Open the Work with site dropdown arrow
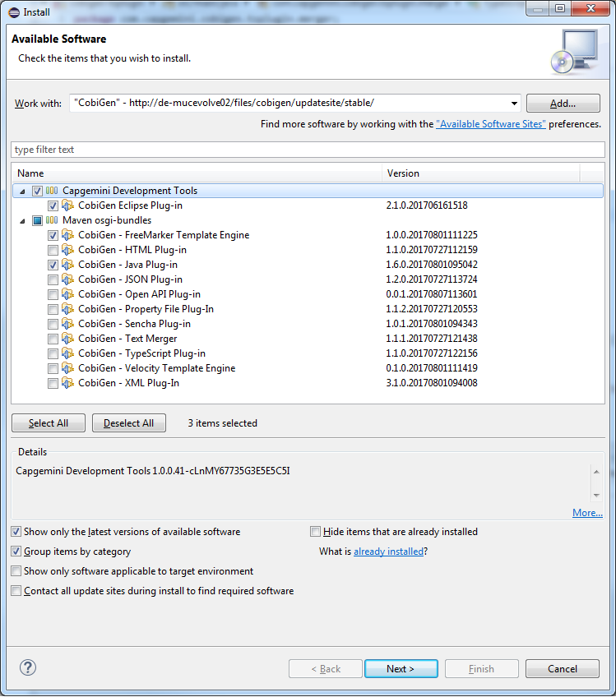 click(514, 103)
